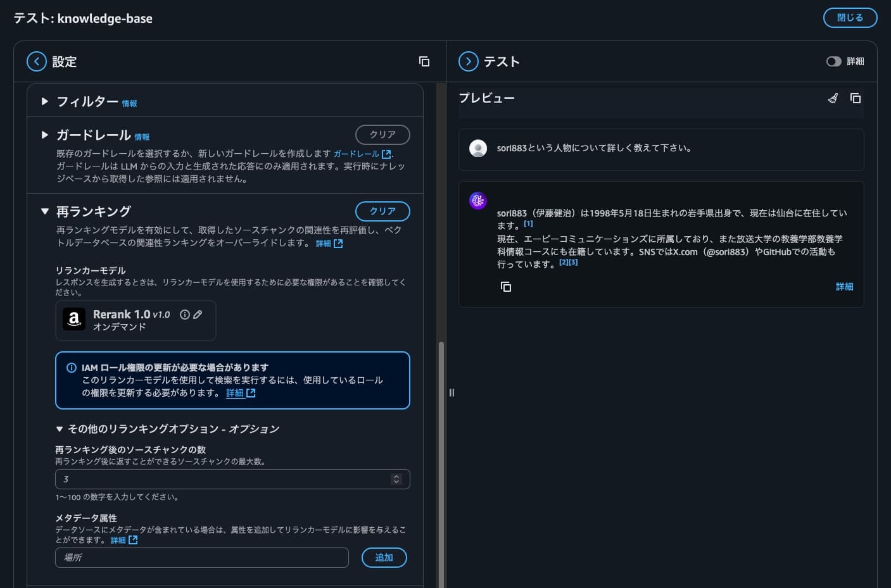Click the circled back arrow beside 設定
The height and width of the screenshot is (588, 891).
point(37,61)
